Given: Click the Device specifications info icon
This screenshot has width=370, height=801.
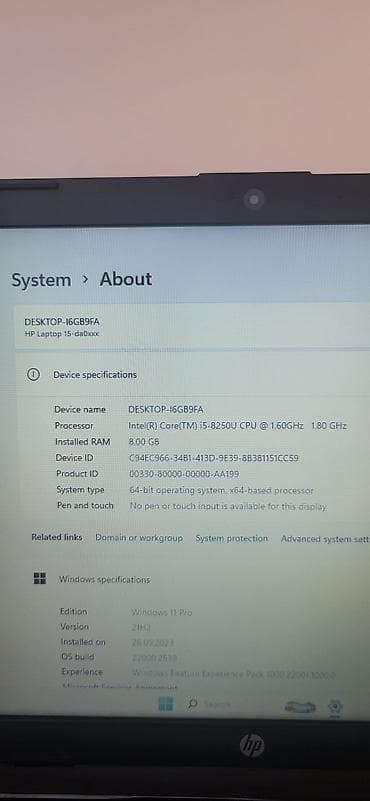Looking at the screenshot, I should pyautogui.click(x=33, y=375).
